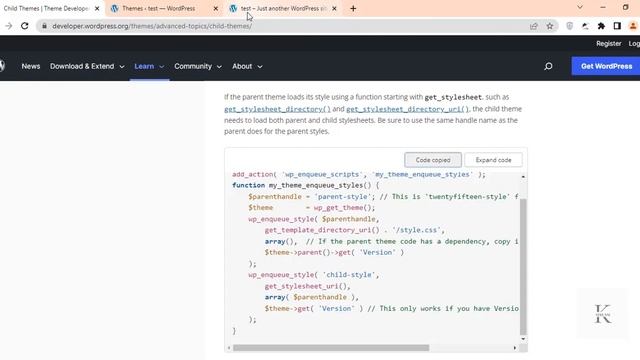
Task: Click the code scroll up arrow
Action: coord(523,177)
